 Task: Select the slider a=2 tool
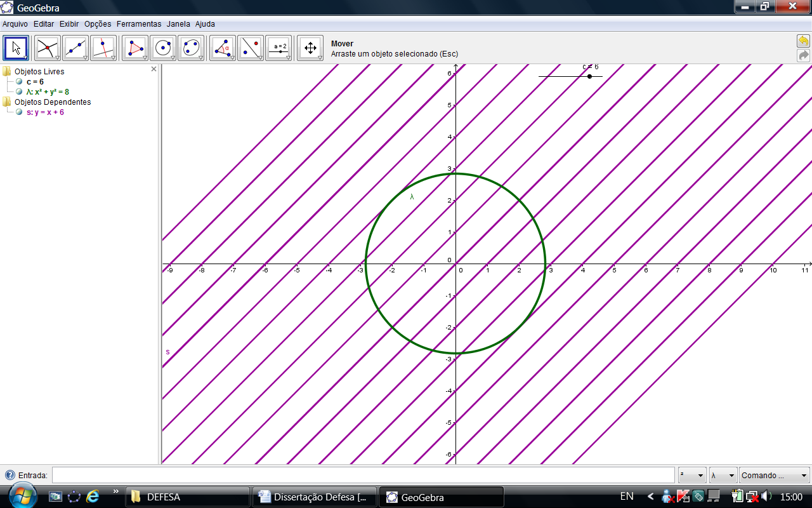click(278, 48)
